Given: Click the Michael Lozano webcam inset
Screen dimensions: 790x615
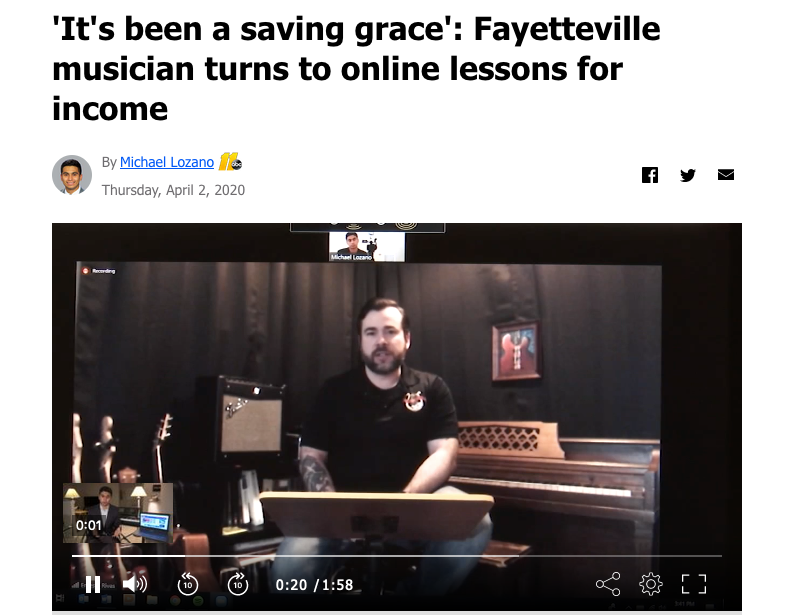Looking at the screenshot, I should pos(366,246).
